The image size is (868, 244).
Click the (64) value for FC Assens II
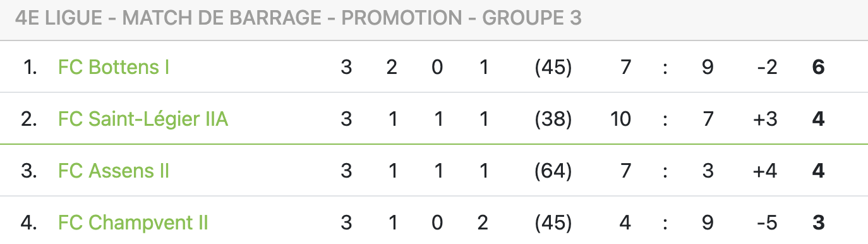(553, 171)
